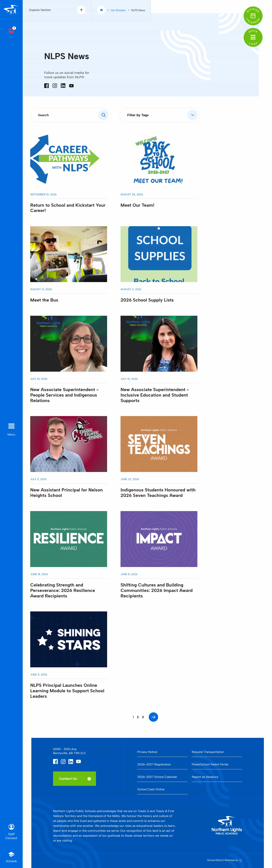The height and width of the screenshot is (868, 272).
Task: Click the footer Northern Lights Public Schools logo
Action: (227, 825)
